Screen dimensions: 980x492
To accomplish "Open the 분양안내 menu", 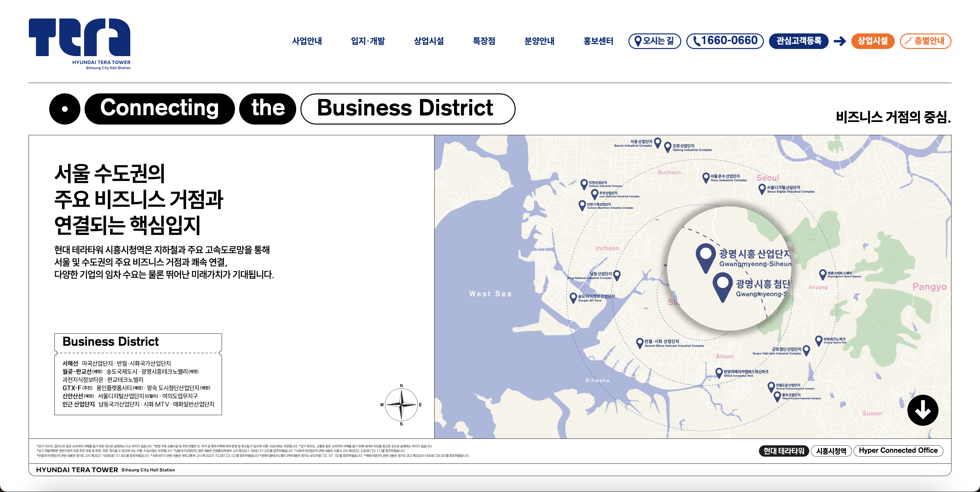I will point(539,41).
